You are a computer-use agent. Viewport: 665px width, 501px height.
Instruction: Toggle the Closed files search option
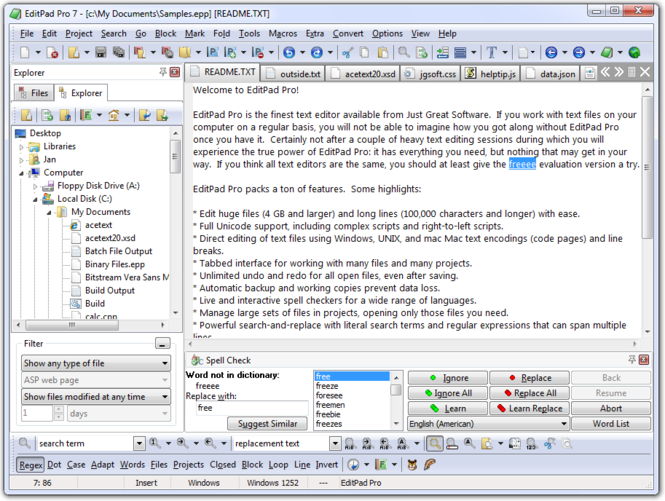pos(223,465)
